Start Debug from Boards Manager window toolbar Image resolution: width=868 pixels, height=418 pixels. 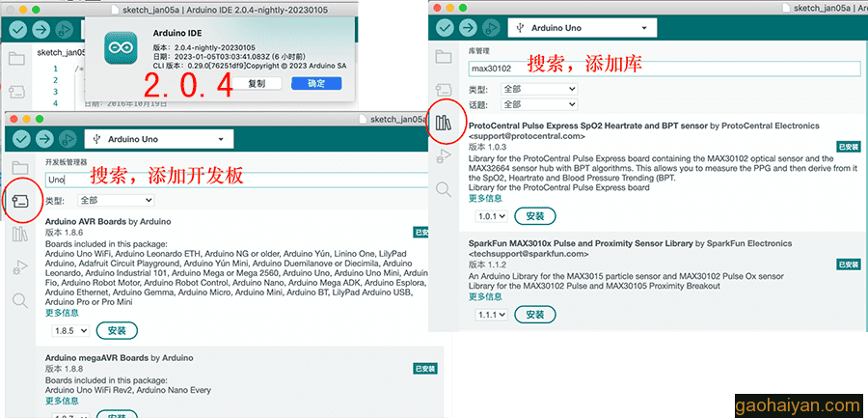67,139
